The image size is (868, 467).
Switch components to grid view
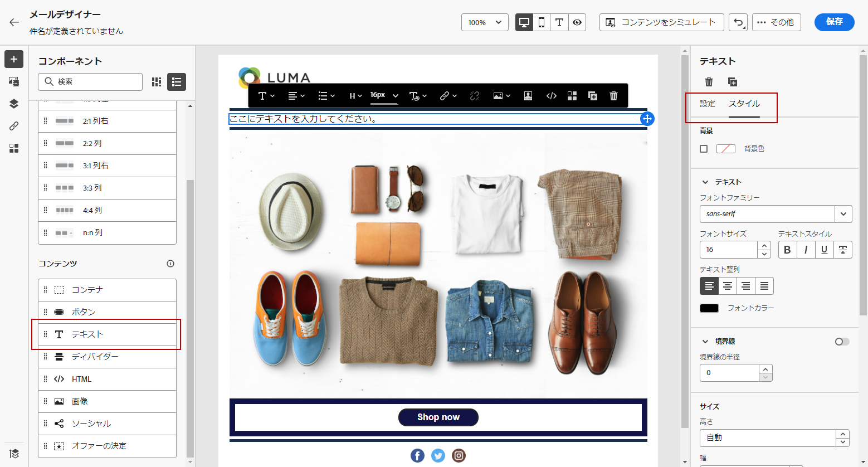tap(157, 82)
